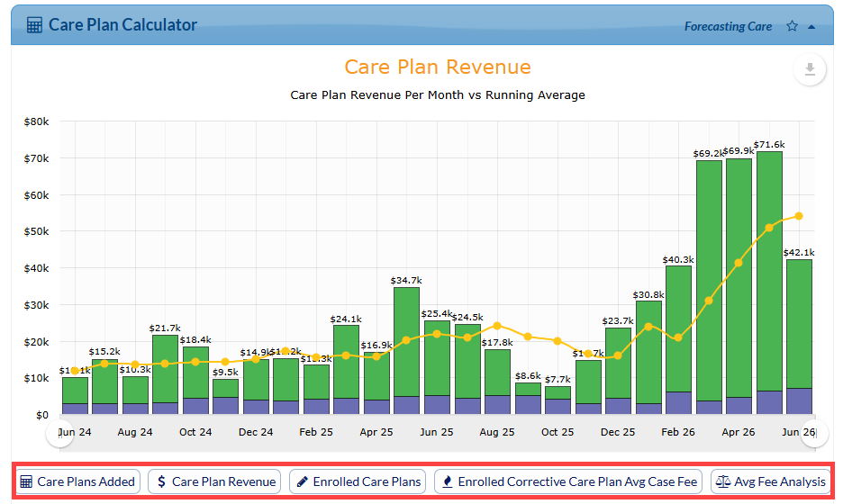Select the Care Plan Revenue tab
843x504 pixels.
tap(215, 481)
